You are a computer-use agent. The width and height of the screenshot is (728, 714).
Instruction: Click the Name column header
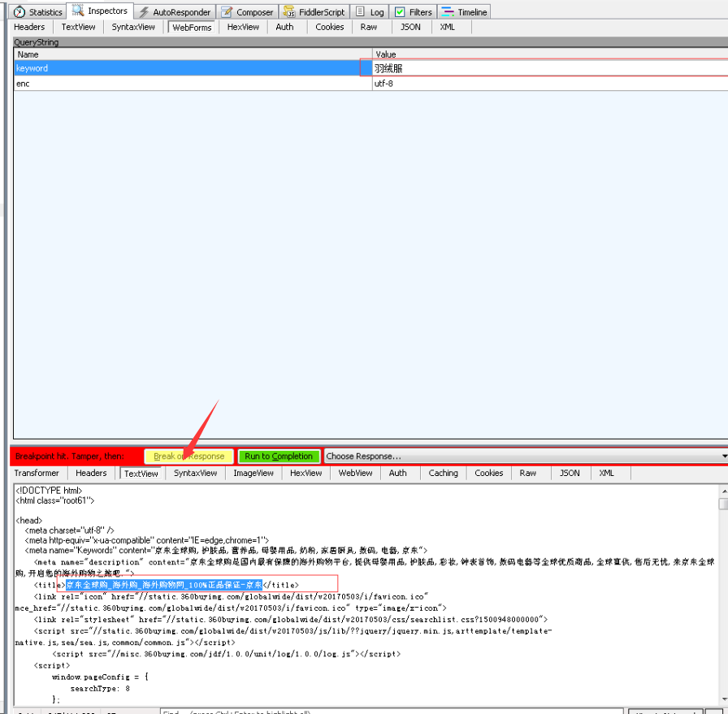(193, 54)
